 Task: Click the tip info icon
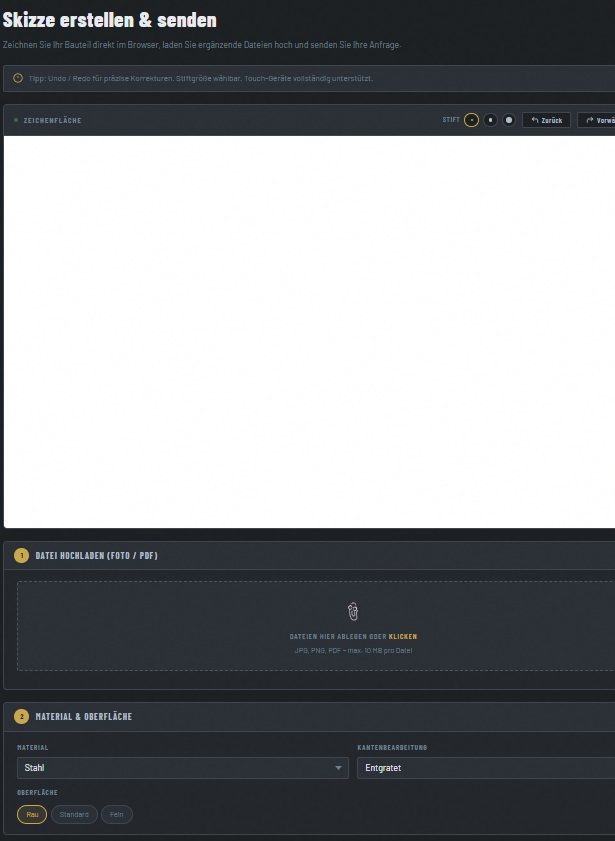pos(18,78)
